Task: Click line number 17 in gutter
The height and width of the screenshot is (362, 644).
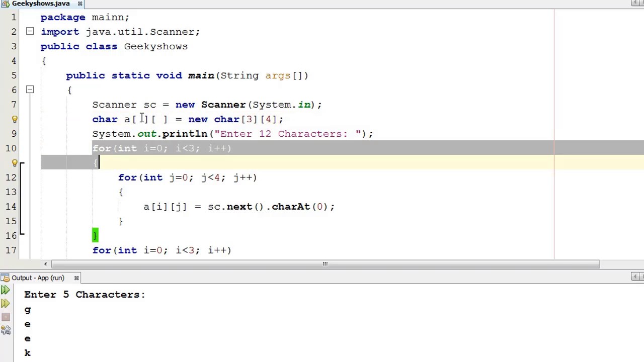Action: click(x=11, y=250)
